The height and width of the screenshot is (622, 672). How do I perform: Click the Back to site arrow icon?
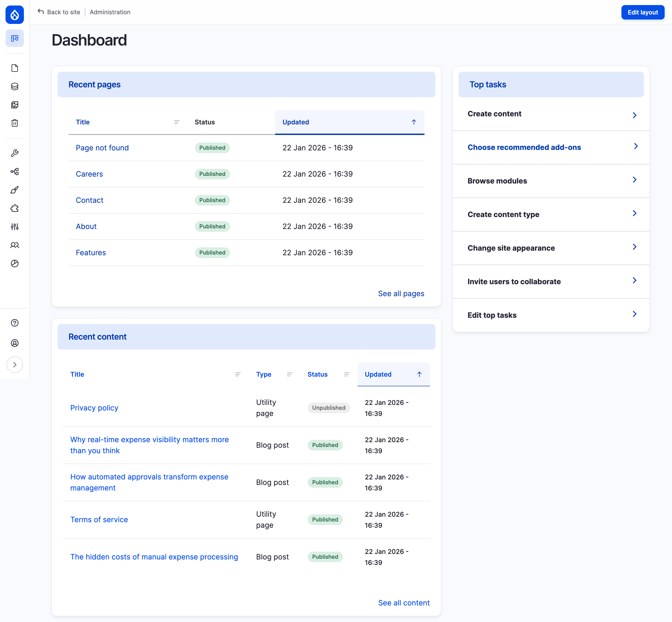coord(41,12)
